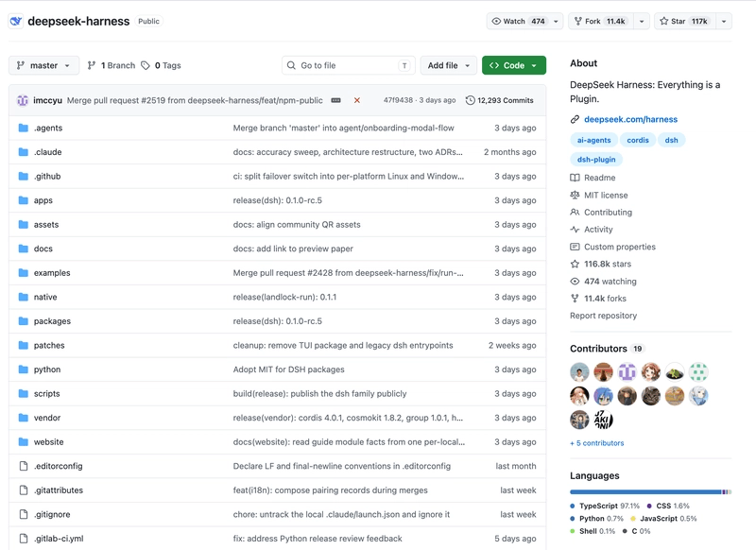Open the Fork dropdown arrow
This screenshot has width=756, height=550.
[x=642, y=21]
